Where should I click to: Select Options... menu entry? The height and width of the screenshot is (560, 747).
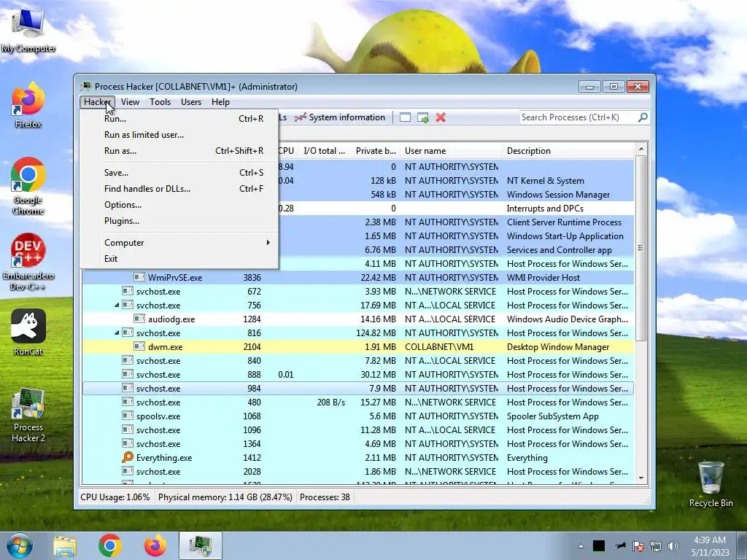coord(179,205)
